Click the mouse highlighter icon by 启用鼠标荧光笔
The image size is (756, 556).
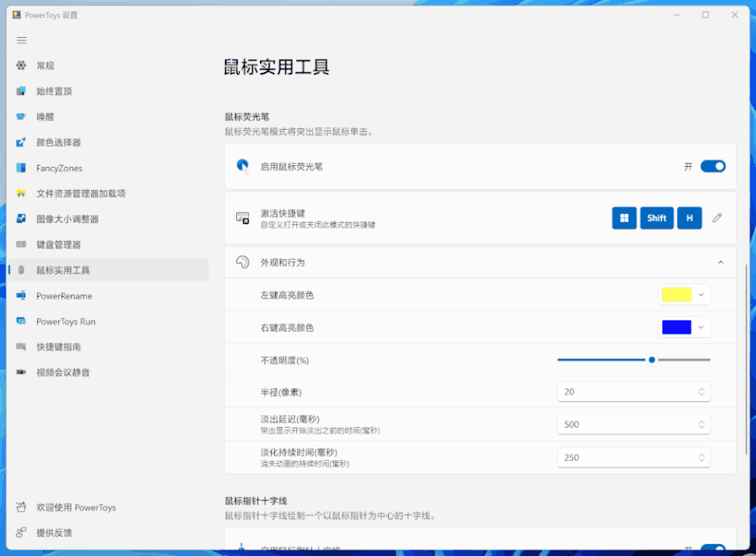(242, 166)
